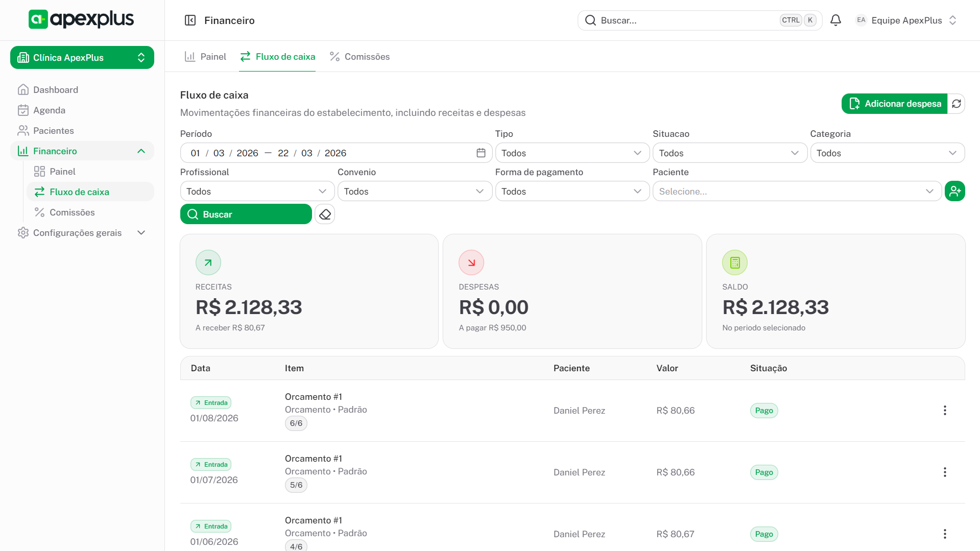Open row actions for 01/08/2026 entry
This screenshot has width=980, height=551.
pos(944,411)
